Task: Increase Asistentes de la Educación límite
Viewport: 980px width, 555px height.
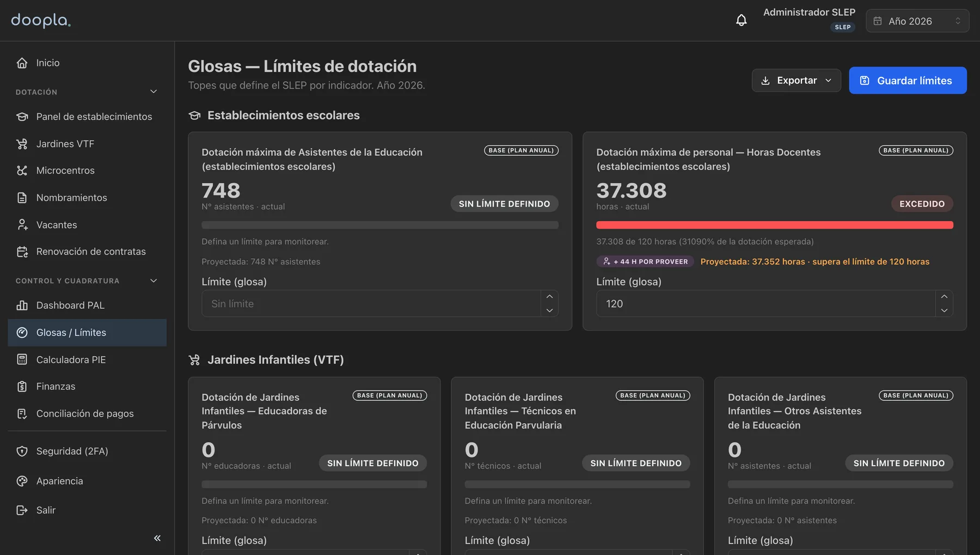Action: click(x=549, y=297)
